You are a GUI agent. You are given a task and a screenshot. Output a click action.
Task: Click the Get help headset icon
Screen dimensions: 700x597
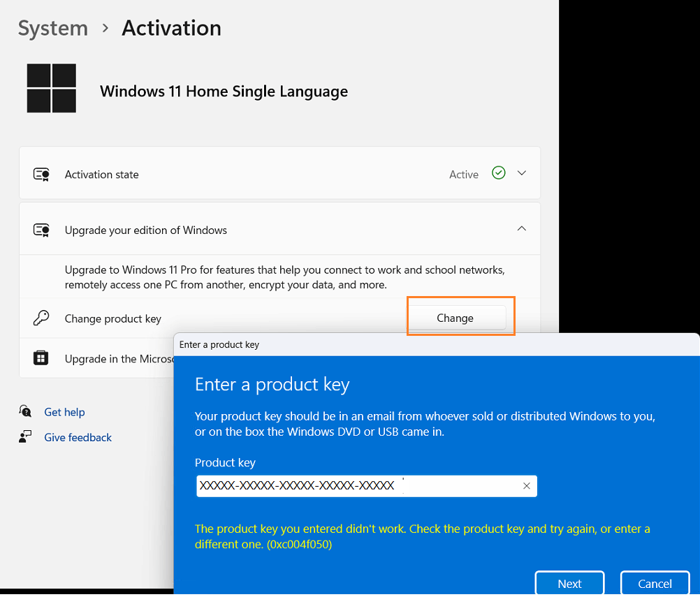pyautogui.click(x=25, y=411)
